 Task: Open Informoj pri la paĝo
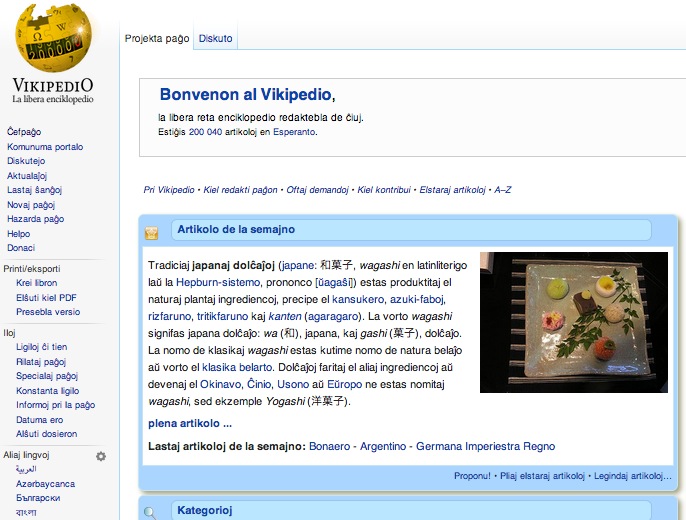[x=56, y=405]
